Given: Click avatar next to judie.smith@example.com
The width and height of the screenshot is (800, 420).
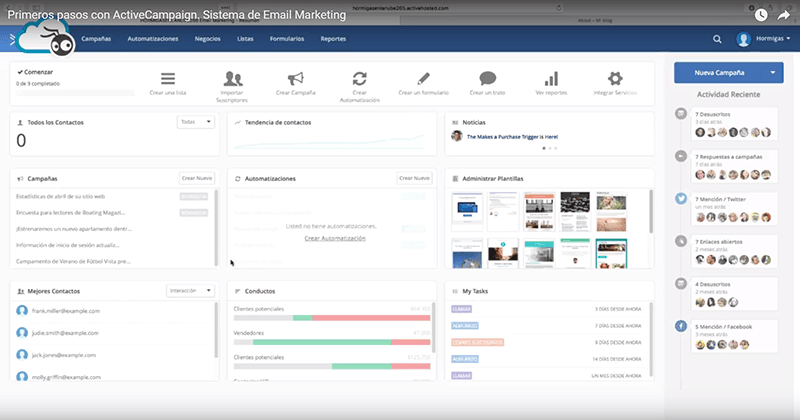Looking at the screenshot, I should 22,333.
